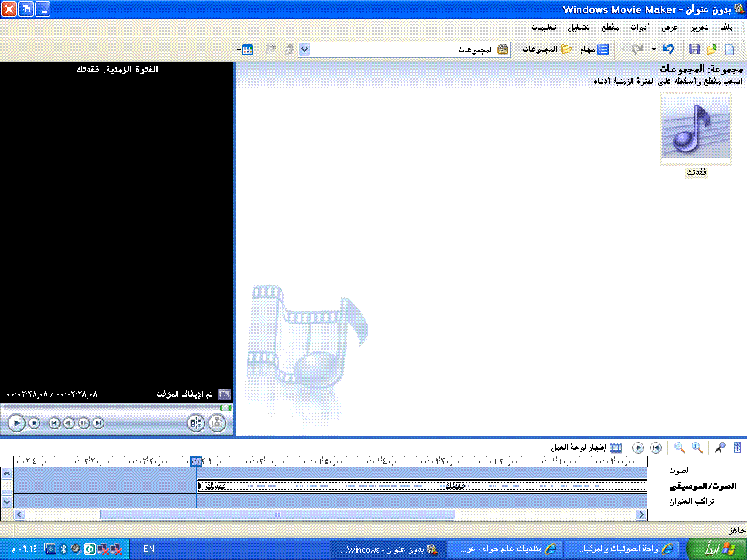Click the Undo arrow icon
The image size is (747, 560).
pos(667,50)
